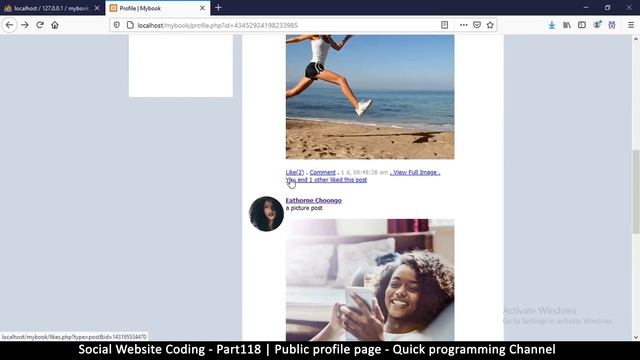This screenshot has height=360, width=640.
Task: Restore down the Firefox window
Action: [x=608, y=8]
